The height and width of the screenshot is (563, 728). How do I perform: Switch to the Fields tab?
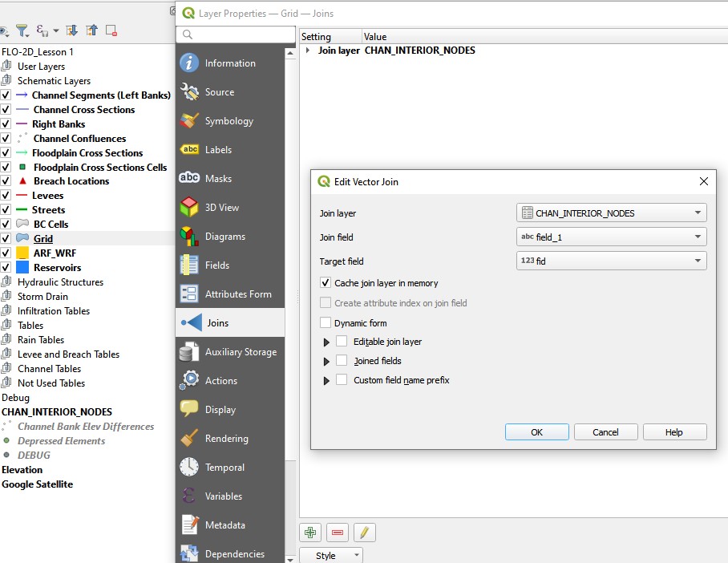click(216, 265)
